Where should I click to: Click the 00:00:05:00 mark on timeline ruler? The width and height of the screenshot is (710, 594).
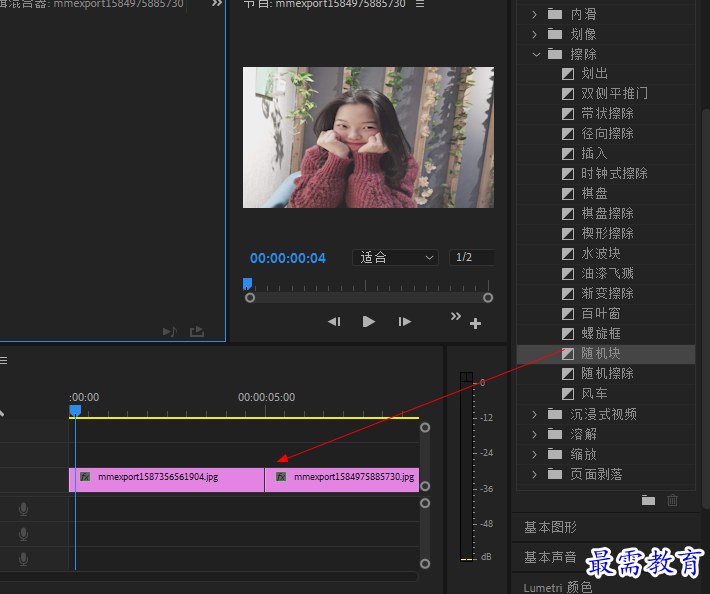[266, 397]
